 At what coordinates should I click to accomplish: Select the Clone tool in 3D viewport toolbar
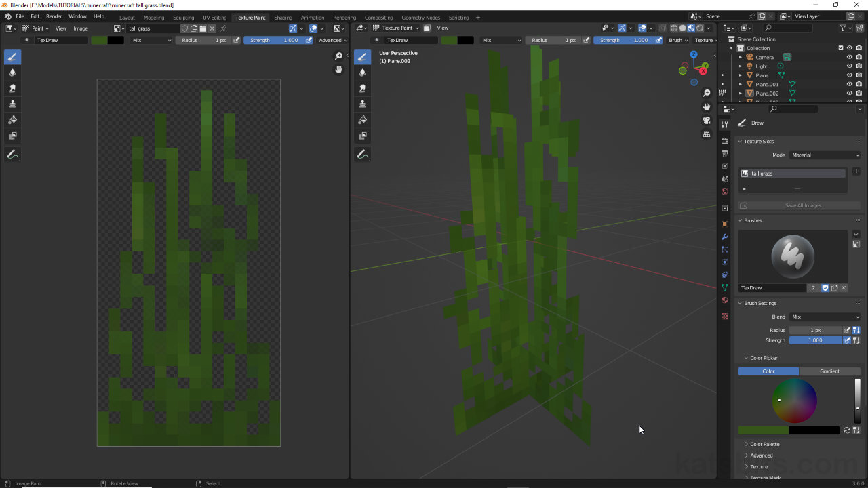362,104
